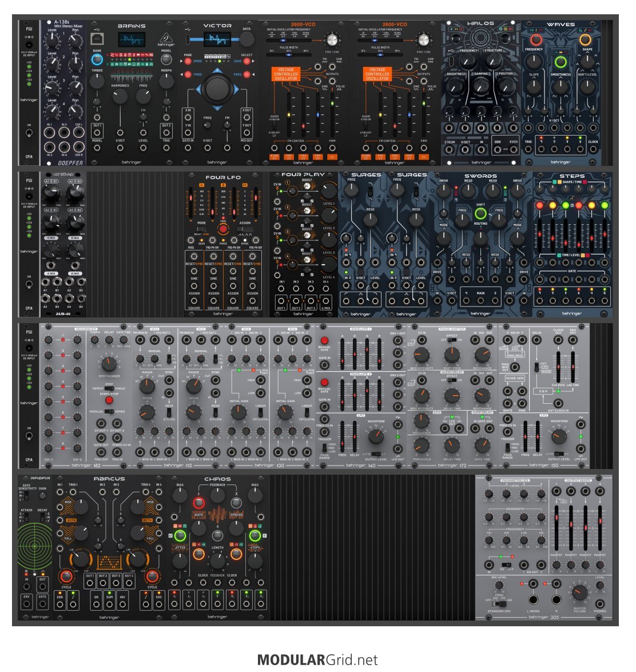
Task: Flip the power switch beside the A-138s mixer
Action: (29, 133)
